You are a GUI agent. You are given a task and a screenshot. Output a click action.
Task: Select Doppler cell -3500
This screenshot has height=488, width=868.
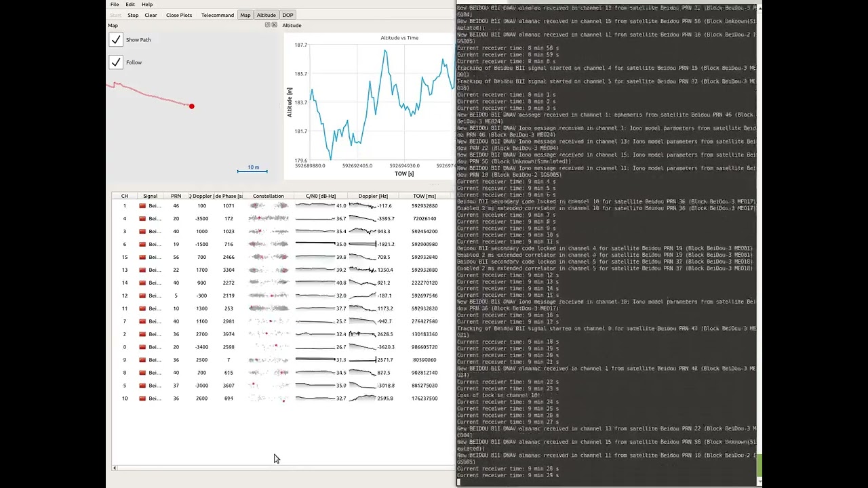point(201,218)
